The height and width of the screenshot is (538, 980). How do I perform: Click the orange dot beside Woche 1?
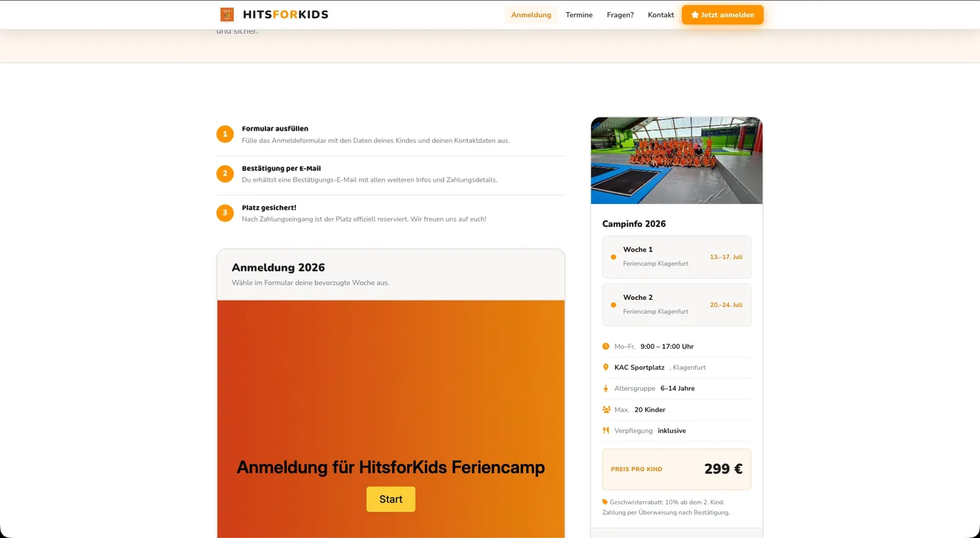[613, 257]
